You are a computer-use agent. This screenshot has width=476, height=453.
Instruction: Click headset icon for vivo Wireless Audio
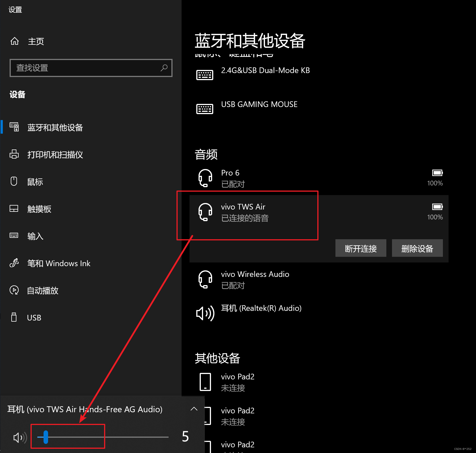click(205, 279)
